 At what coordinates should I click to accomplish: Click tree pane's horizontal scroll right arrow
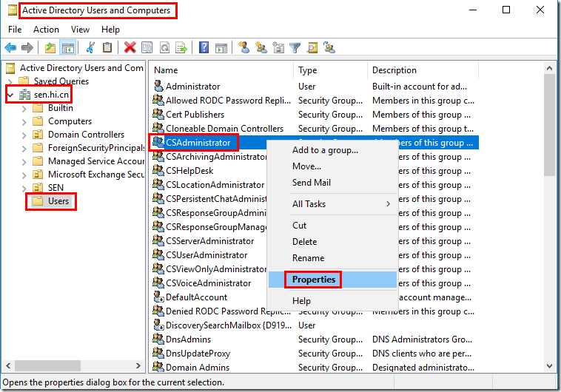[x=138, y=365]
